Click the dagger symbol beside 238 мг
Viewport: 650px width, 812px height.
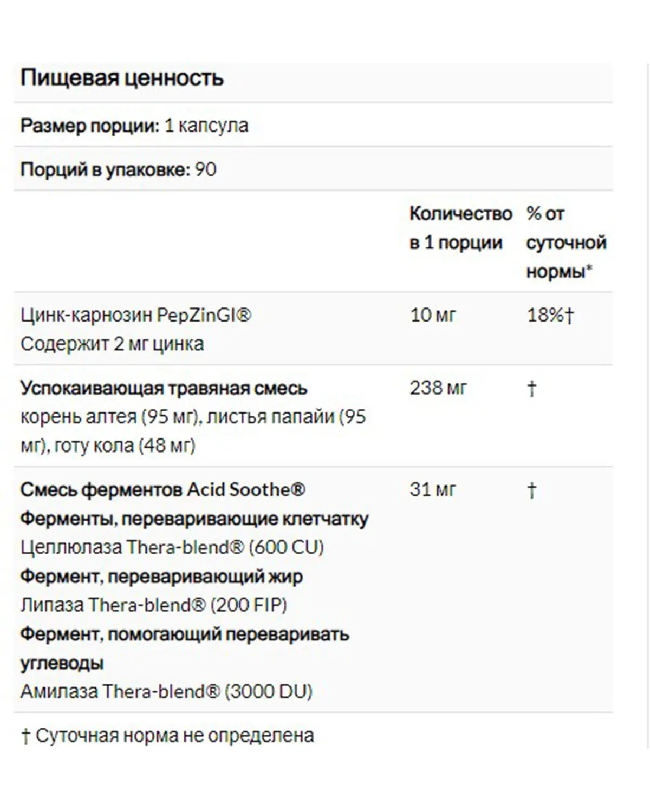point(532,388)
